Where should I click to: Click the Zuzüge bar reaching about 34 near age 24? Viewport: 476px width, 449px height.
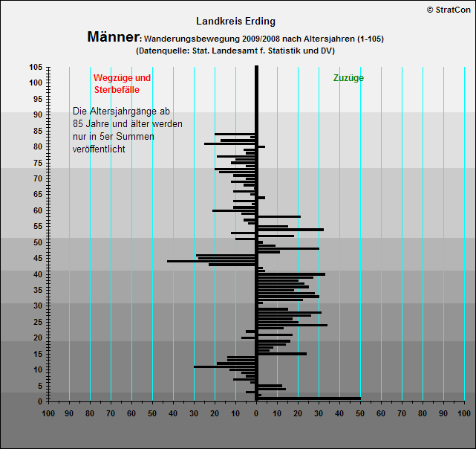point(293,325)
